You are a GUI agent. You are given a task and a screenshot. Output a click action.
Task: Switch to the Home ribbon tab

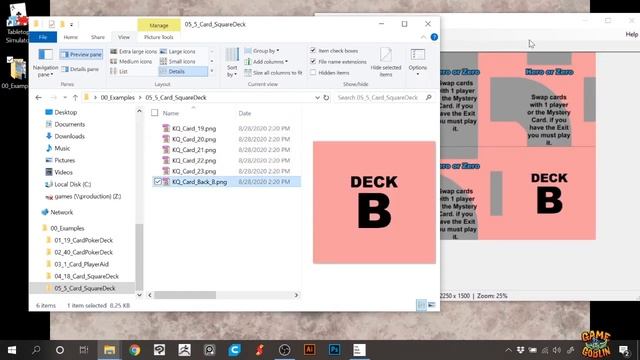(71, 37)
